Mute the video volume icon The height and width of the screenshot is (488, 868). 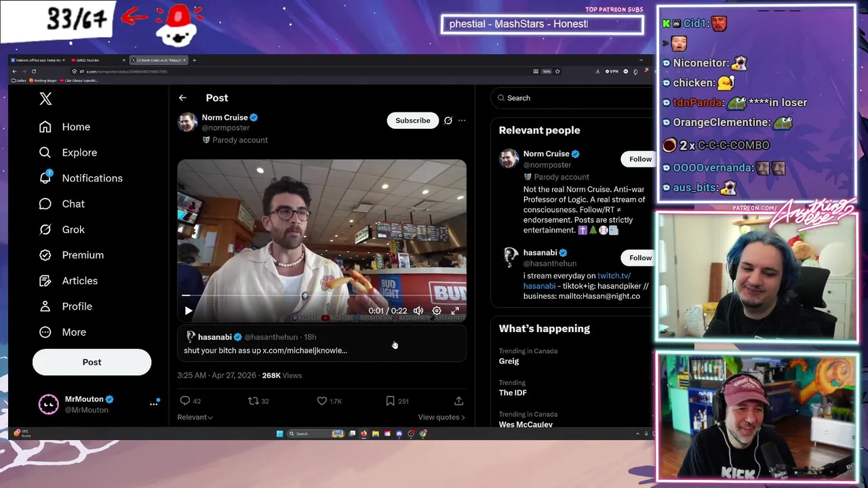418,311
